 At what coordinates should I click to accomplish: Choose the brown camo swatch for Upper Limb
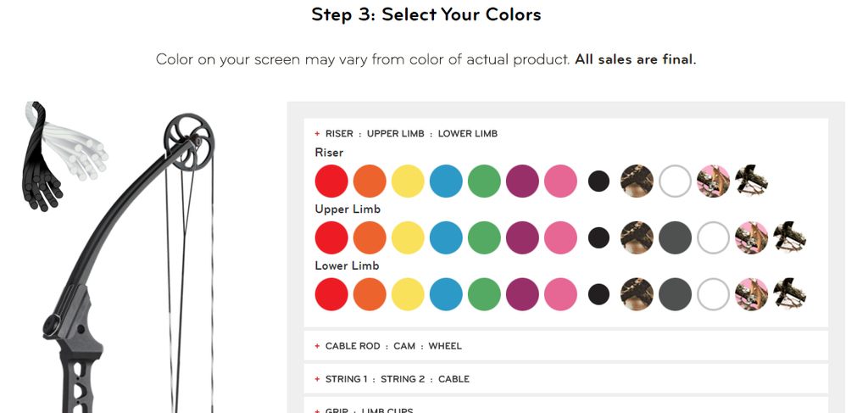coord(637,237)
